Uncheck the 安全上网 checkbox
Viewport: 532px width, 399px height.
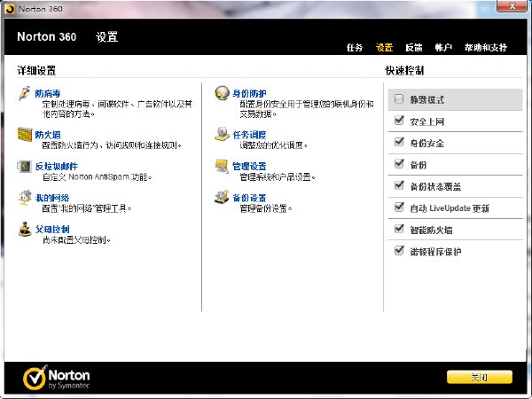pos(399,120)
